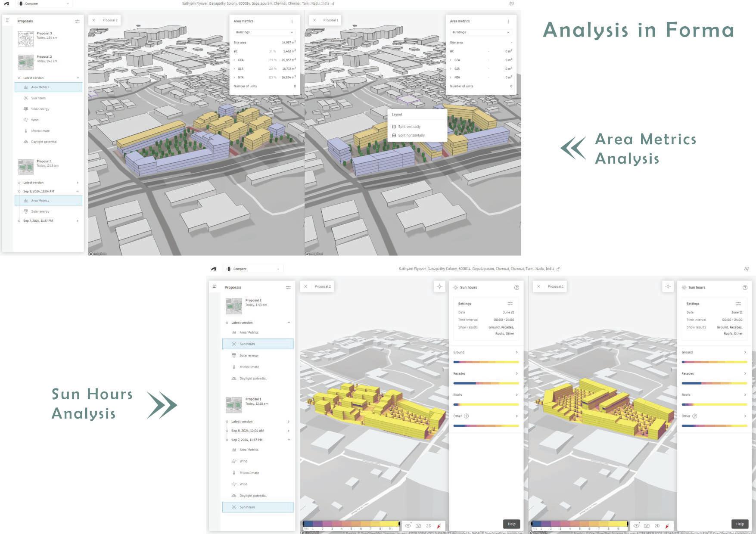The width and height of the screenshot is (756, 534).
Task: Open help icon in Proposal 1 Sun hours header
Action: pyautogui.click(x=745, y=288)
